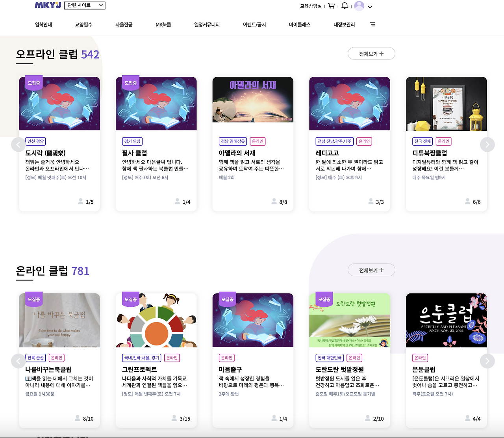
Task: Open the MK북클 menu
Action: (163, 24)
